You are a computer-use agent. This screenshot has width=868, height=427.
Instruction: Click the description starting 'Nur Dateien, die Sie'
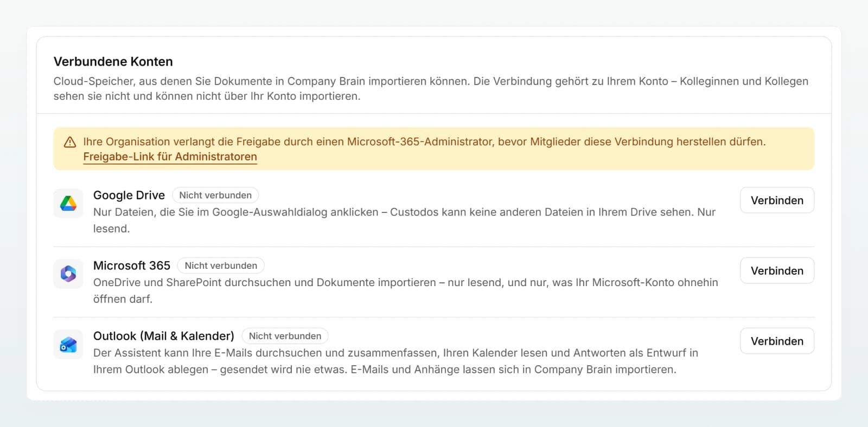pyautogui.click(x=404, y=220)
